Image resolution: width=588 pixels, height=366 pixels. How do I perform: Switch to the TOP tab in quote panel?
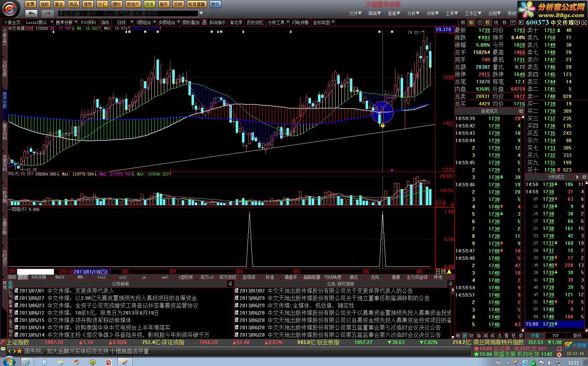tap(555, 335)
